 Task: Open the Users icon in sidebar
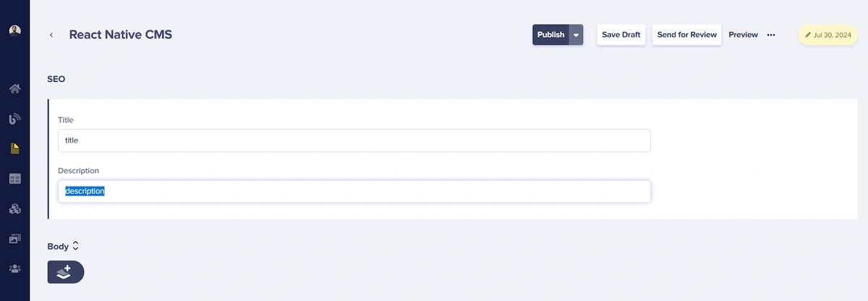pos(14,268)
